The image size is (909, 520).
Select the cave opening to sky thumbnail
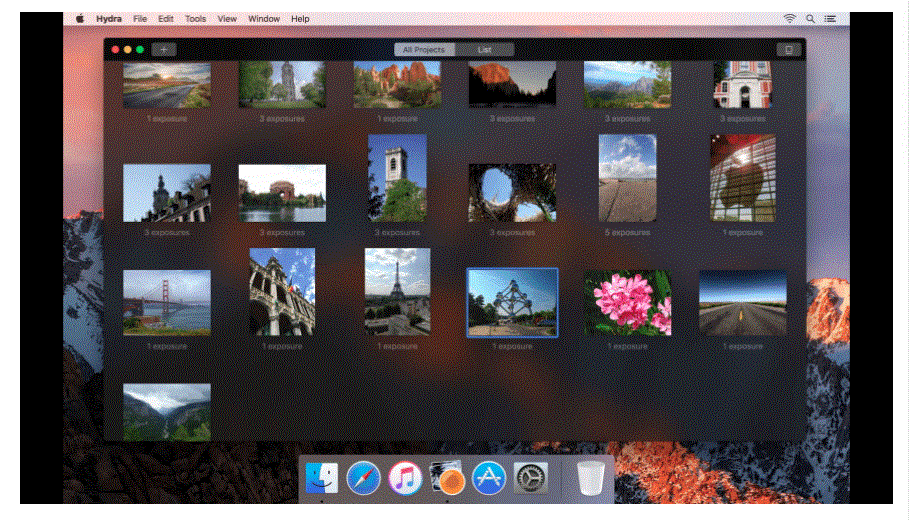point(512,193)
